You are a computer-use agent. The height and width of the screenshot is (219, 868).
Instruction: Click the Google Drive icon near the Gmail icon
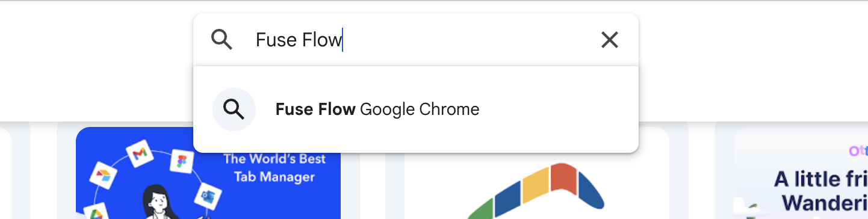103,175
